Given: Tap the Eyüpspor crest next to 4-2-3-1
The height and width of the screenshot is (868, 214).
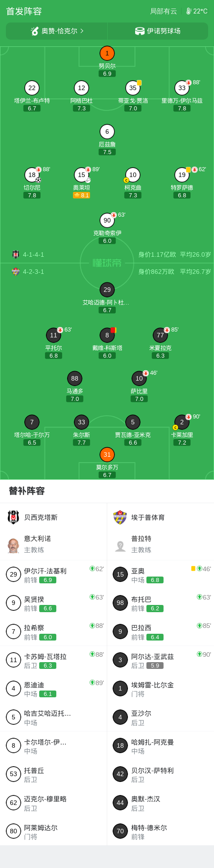Looking at the screenshot, I should 16,272.
